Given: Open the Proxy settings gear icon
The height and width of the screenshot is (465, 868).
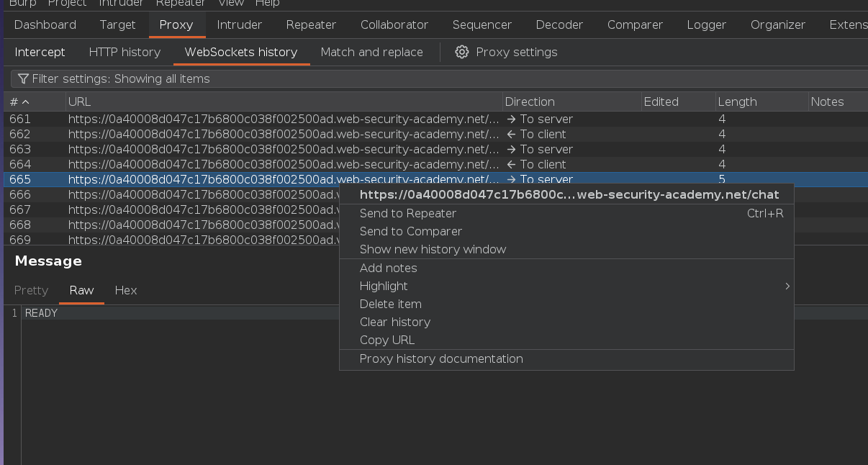Looking at the screenshot, I should point(462,52).
